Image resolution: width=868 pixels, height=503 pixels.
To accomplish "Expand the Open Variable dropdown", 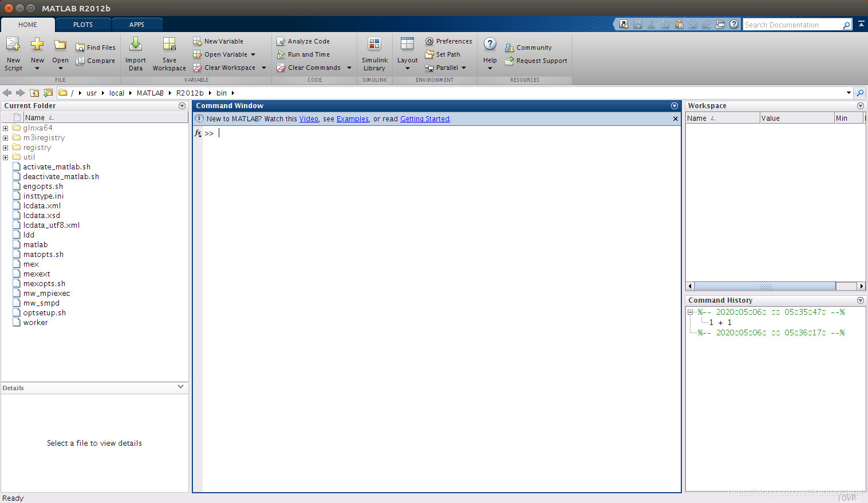I will click(x=253, y=55).
